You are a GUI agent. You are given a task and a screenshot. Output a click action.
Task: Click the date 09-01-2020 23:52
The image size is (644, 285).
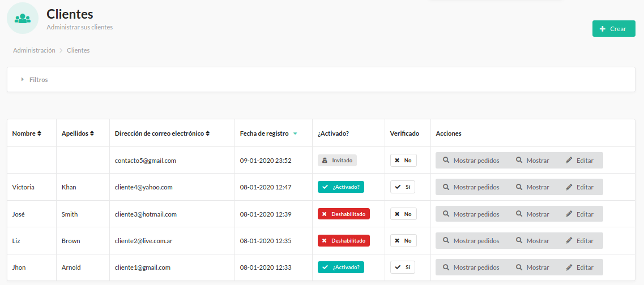pyautogui.click(x=266, y=161)
